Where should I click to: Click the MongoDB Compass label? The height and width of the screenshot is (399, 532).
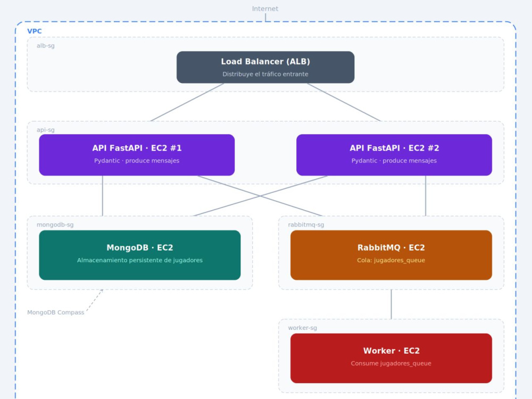56,312
